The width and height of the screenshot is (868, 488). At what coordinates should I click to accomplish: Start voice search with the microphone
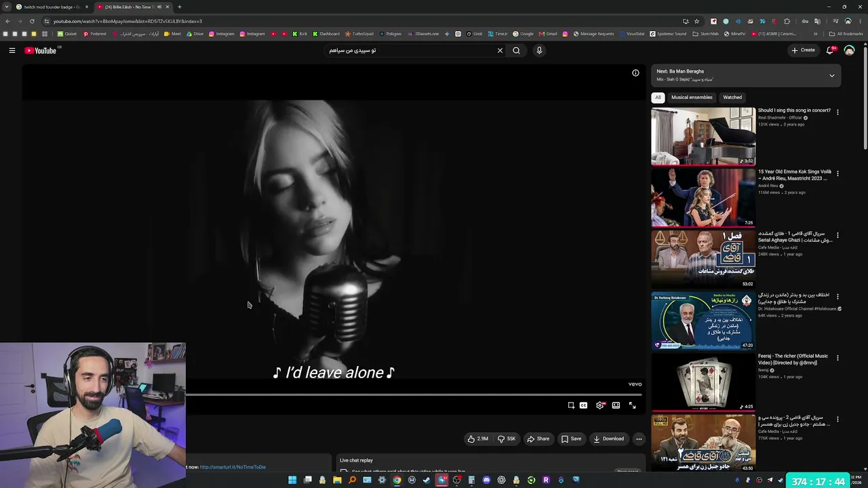pyautogui.click(x=539, y=50)
